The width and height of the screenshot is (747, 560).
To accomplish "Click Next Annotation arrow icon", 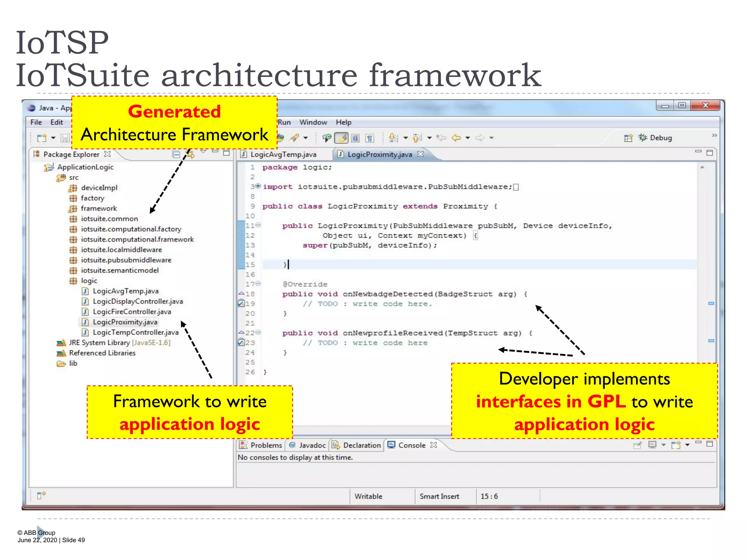I will point(393,138).
